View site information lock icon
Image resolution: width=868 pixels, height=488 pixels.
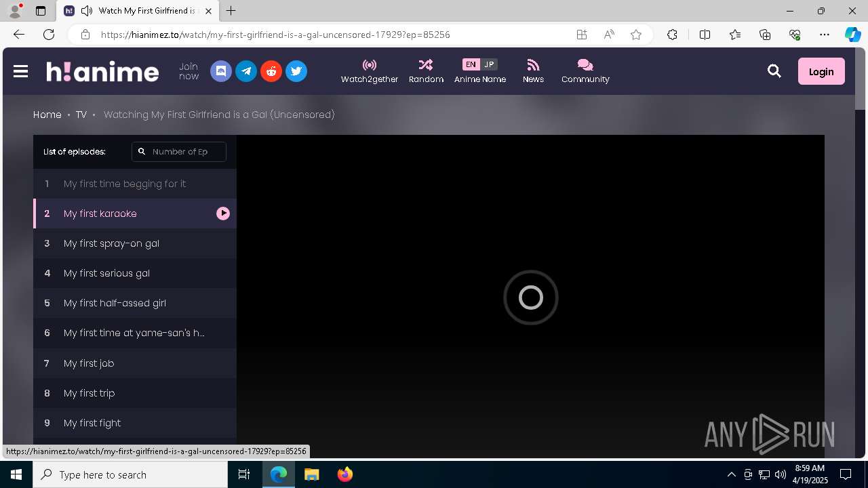tap(85, 35)
